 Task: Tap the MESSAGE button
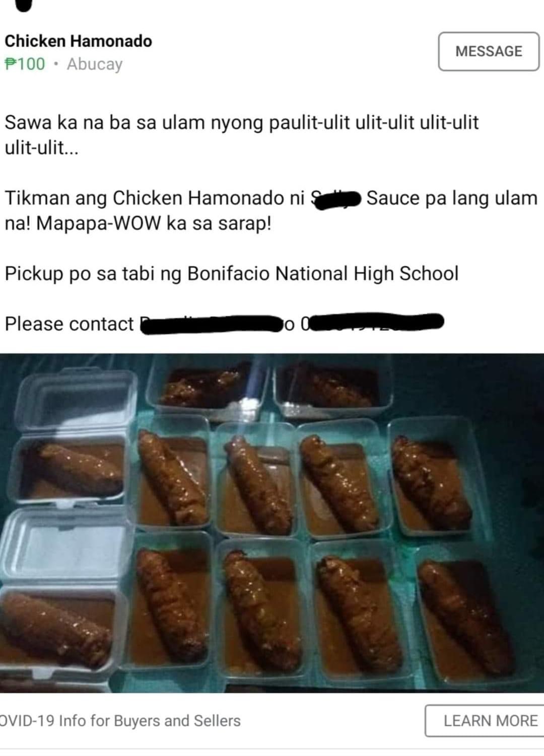tap(489, 51)
